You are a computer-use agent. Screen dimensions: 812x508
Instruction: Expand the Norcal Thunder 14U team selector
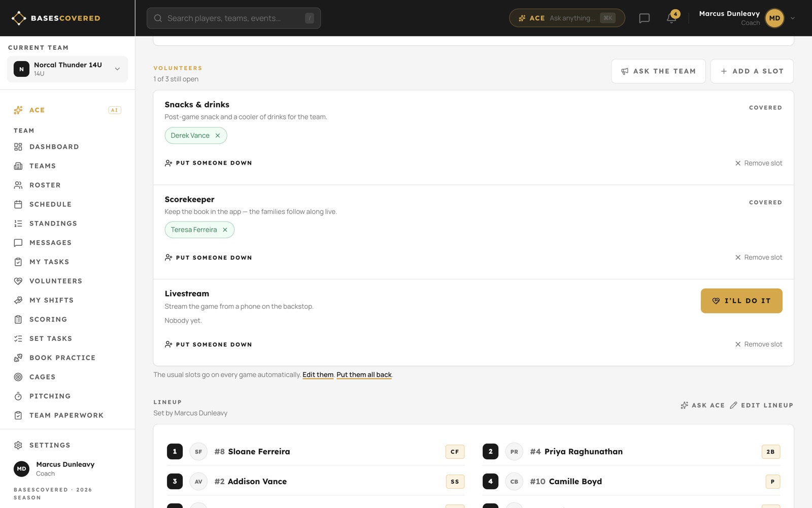point(67,69)
